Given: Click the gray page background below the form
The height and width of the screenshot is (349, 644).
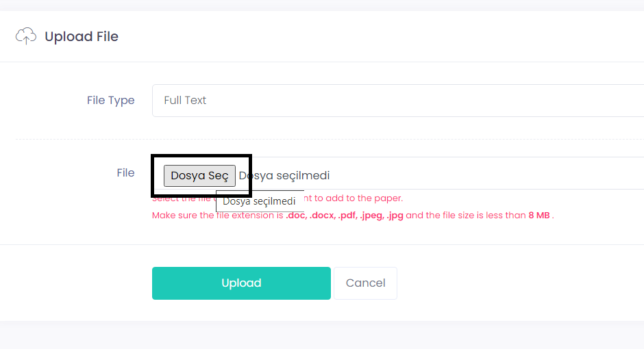Looking at the screenshot, I should pyautogui.click(x=322, y=335).
